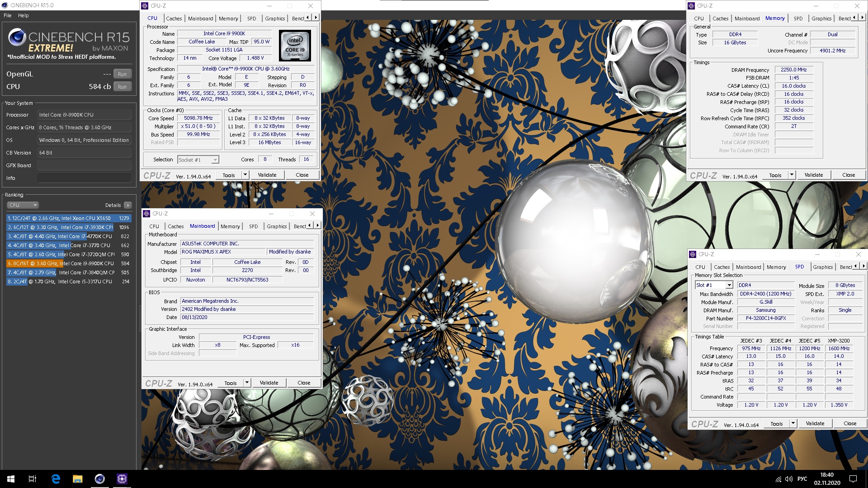868x488 pixels.
Task: Run the OpenGL benchmark
Action: [123, 74]
